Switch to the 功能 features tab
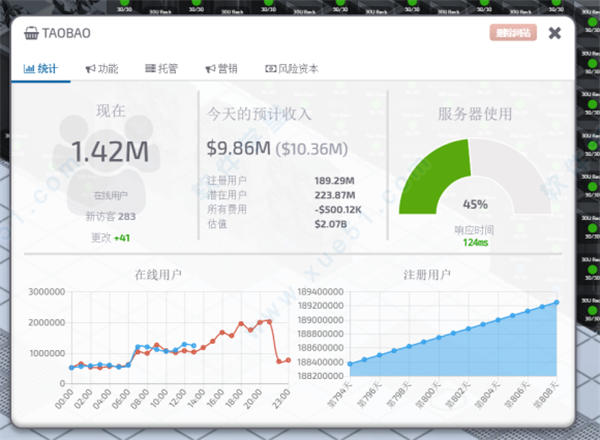This screenshot has width=600, height=440. pyautogui.click(x=102, y=69)
